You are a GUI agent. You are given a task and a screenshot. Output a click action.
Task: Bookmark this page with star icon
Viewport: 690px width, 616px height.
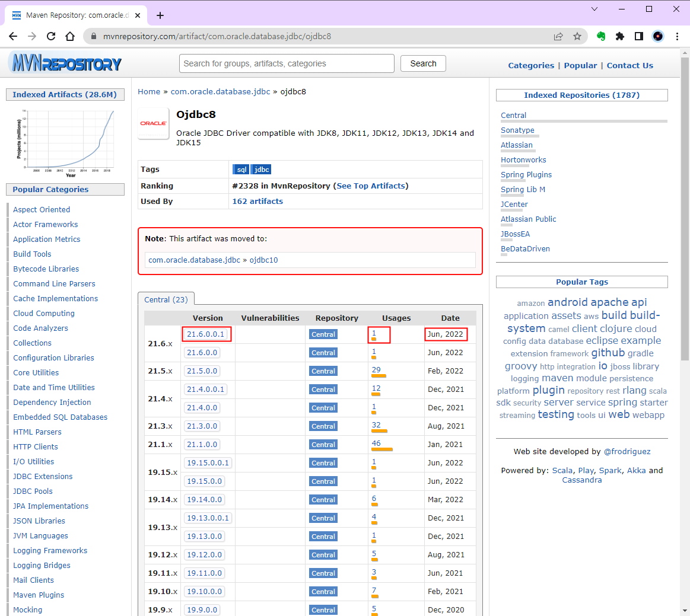point(577,37)
